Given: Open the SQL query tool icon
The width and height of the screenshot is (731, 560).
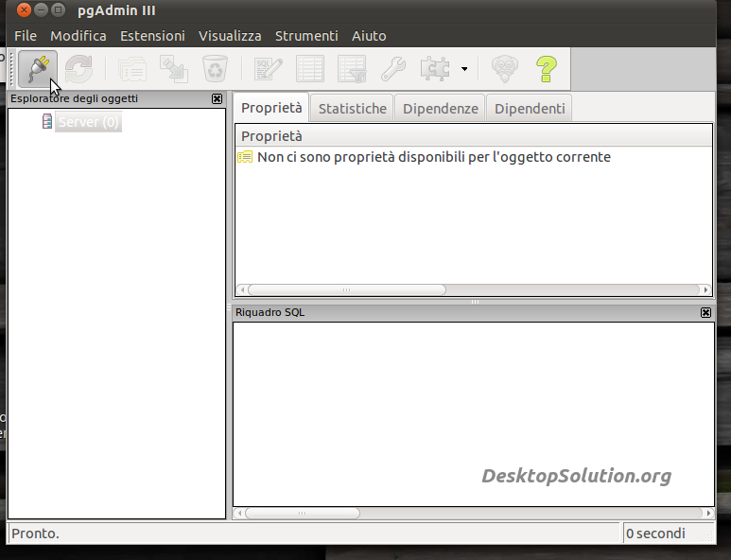Looking at the screenshot, I should pos(268,69).
